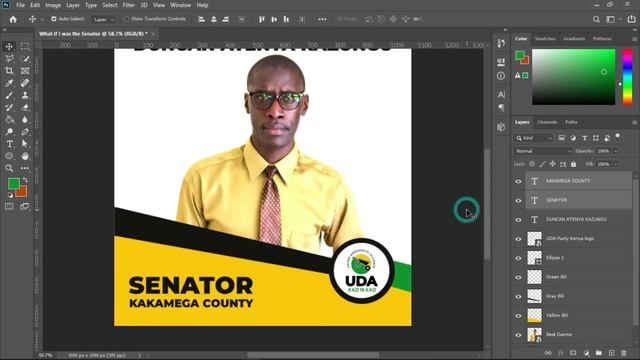The image size is (640, 360).
Task: Select the Eyedropper tool
Action: pos(9,83)
